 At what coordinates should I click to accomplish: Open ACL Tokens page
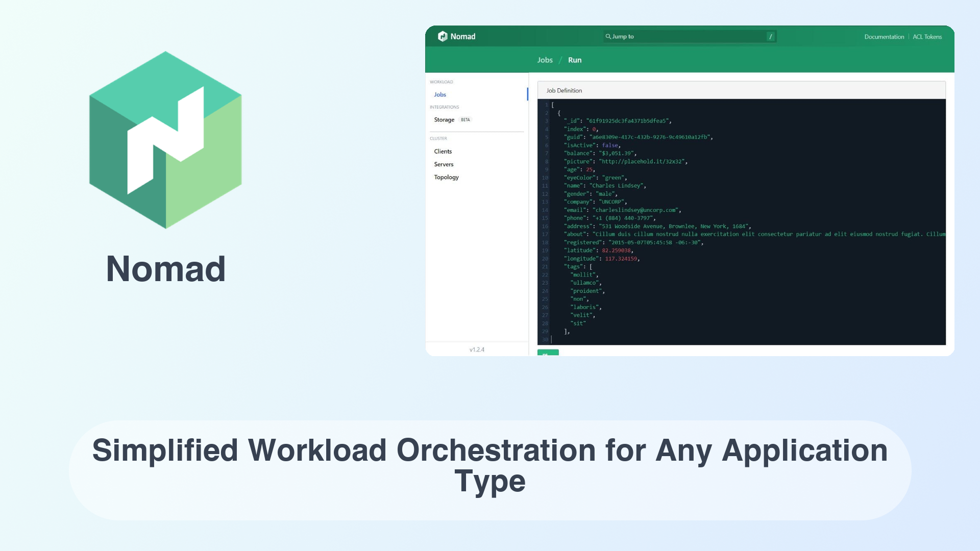point(927,37)
